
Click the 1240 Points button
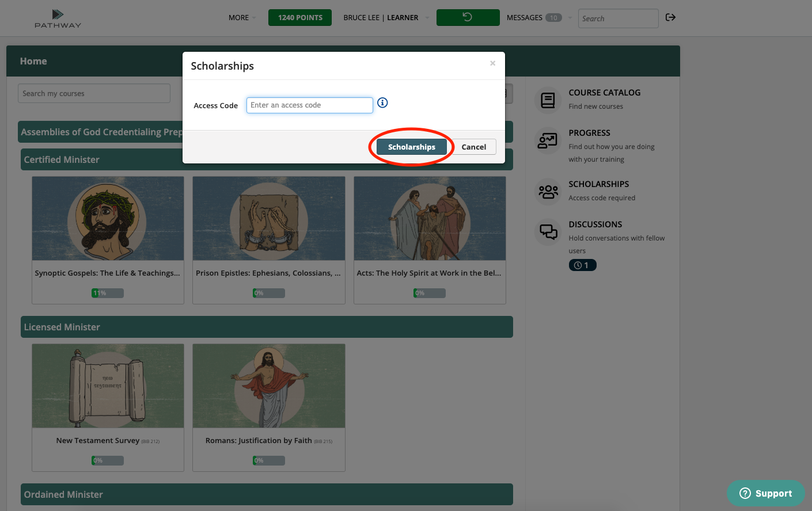300,18
